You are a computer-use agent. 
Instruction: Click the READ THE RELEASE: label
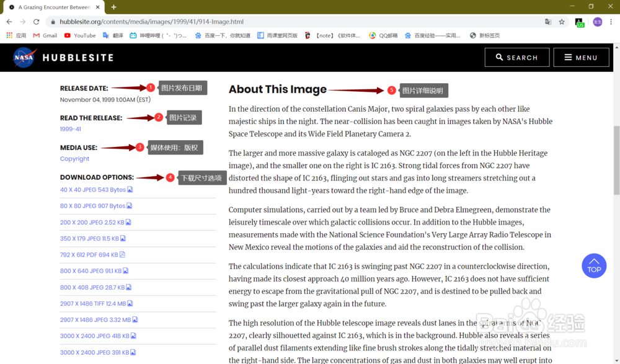coord(91,118)
